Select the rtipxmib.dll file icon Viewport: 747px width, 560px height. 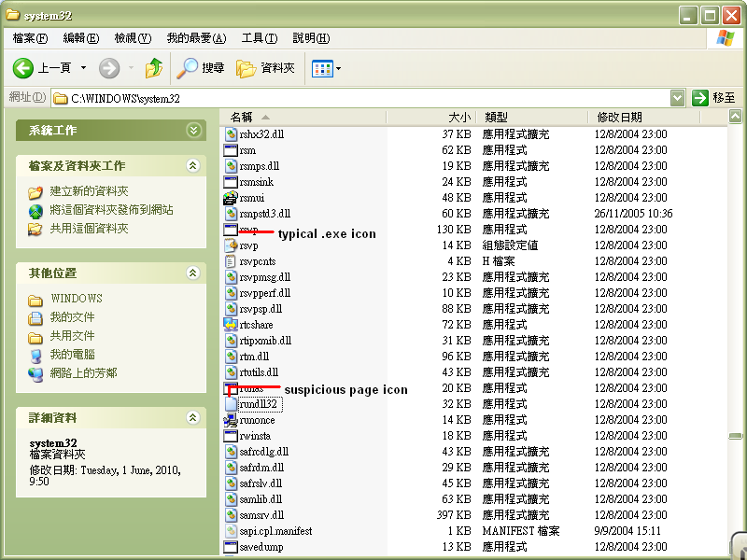231,341
